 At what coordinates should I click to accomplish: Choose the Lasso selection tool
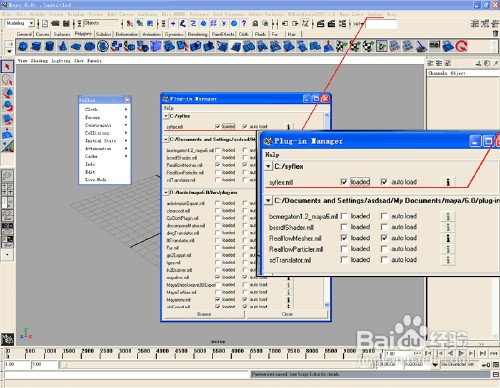(x=7, y=80)
